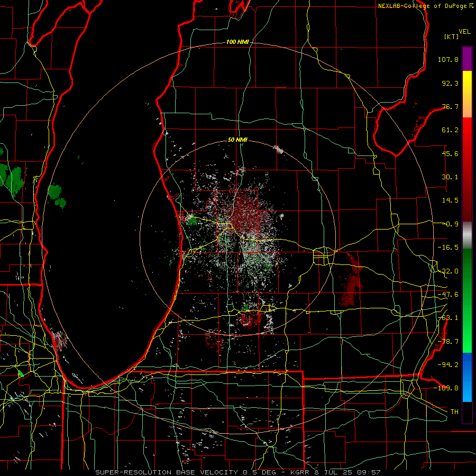This screenshot has height=476, width=476.
Task: Click the 76.7 legend value
Action: 450,106
